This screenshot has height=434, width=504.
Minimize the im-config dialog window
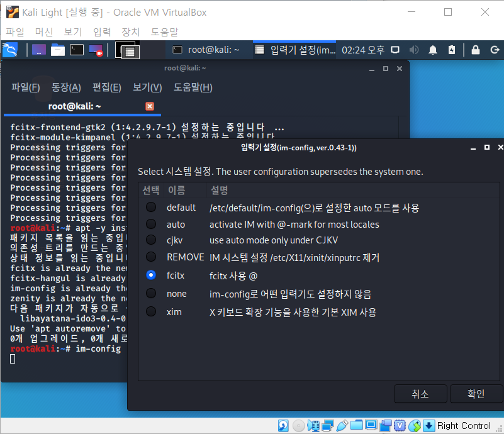point(473,148)
